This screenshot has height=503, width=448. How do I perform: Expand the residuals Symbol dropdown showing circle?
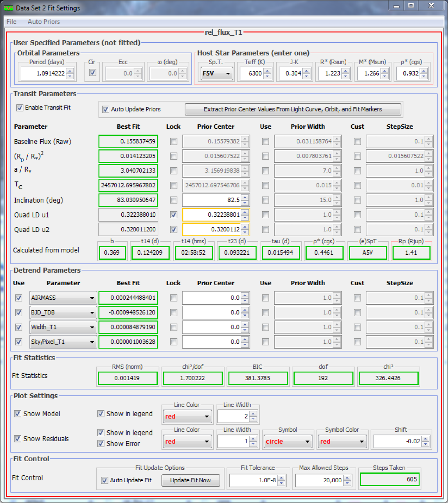(x=288, y=442)
